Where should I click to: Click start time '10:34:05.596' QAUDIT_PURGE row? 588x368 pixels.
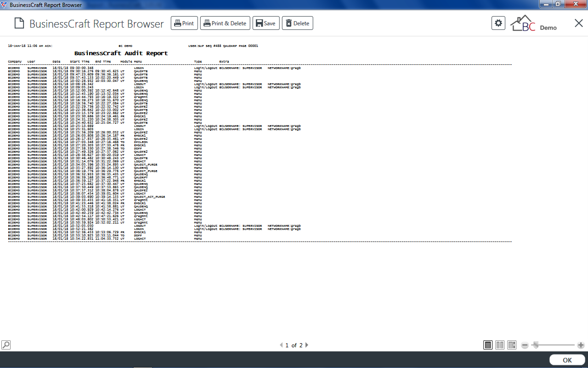(82, 165)
